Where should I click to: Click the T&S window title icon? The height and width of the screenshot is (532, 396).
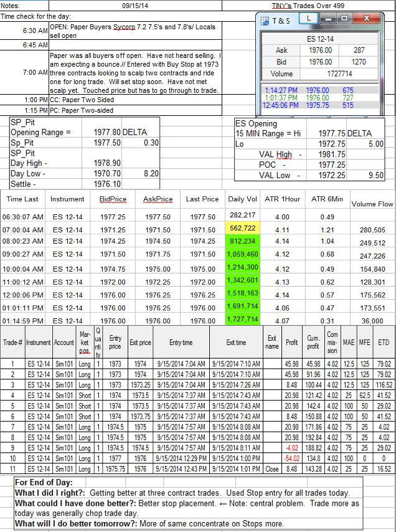(265, 21)
